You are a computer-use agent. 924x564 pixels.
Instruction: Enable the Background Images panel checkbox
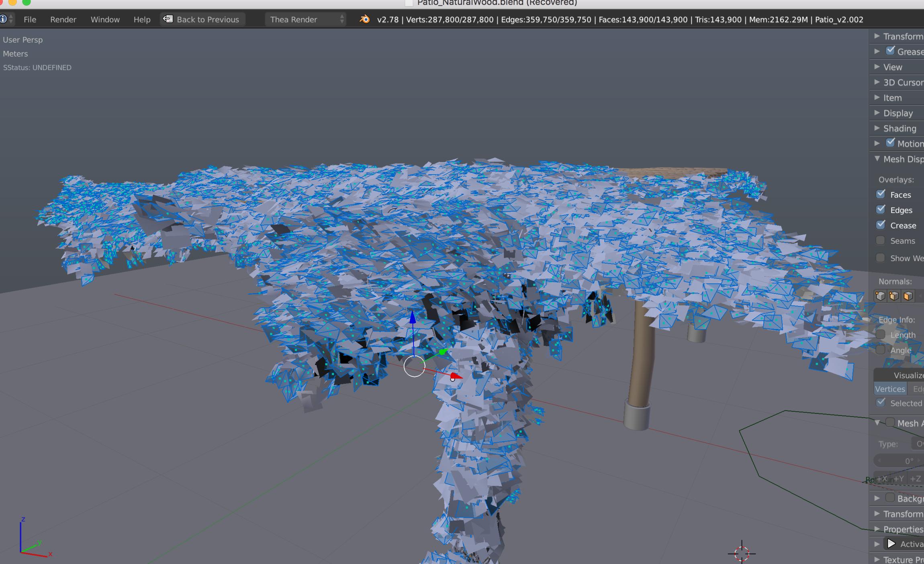(x=890, y=498)
